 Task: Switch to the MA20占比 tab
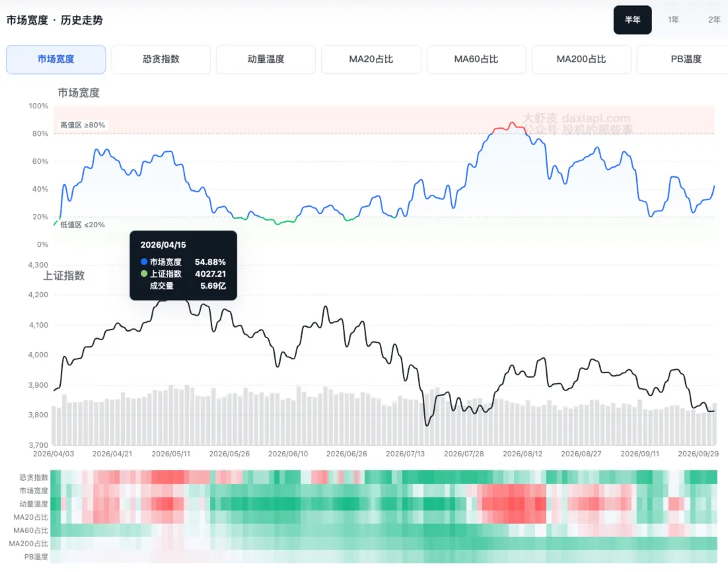click(x=371, y=59)
